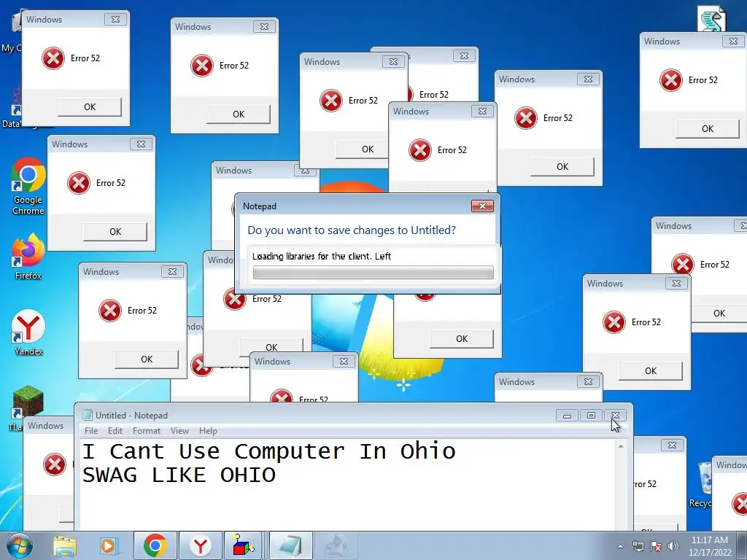Screen dimensions: 747x560
Task: Open the Windows Start menu orb
Action: 20,546
